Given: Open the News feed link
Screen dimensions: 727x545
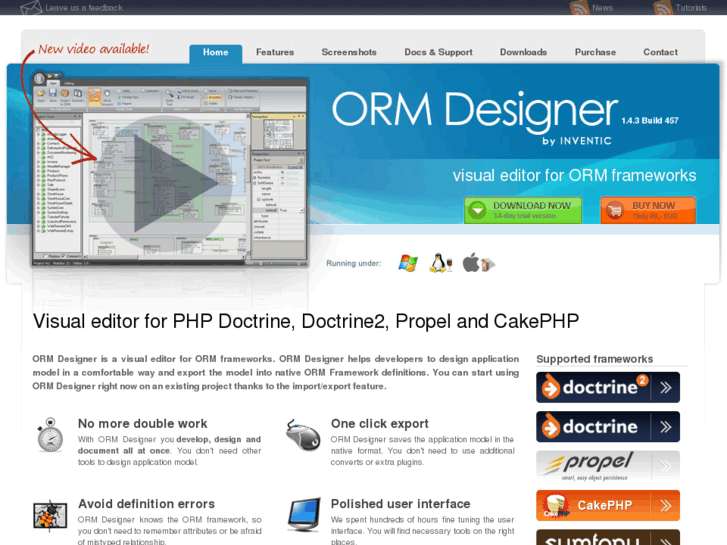Looking at the screenshot, I should point(602,8).
